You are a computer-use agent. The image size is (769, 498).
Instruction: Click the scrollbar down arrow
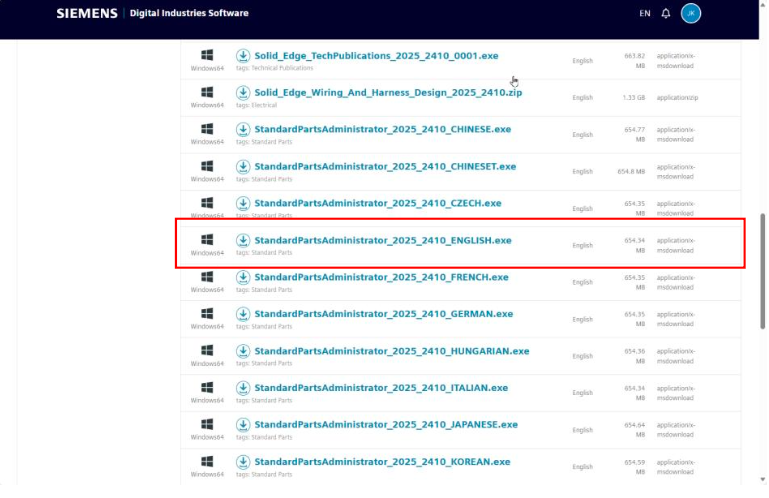click(763, 479)
